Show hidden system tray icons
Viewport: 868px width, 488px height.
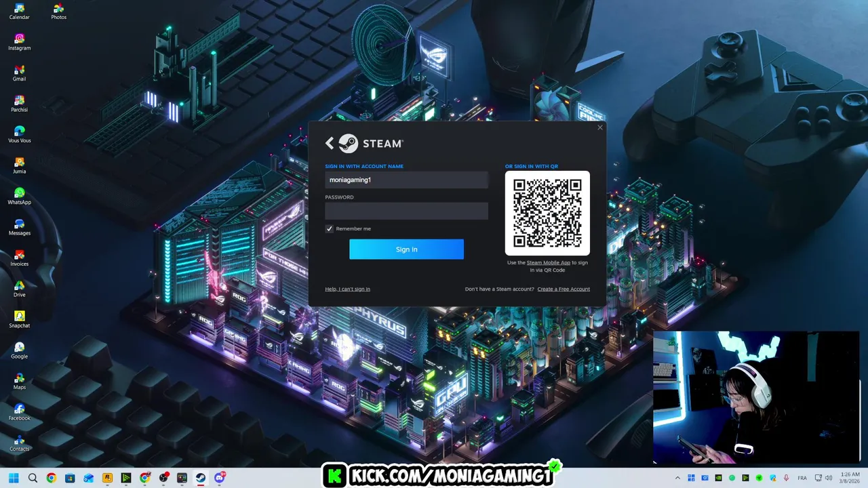coord(677,478)
